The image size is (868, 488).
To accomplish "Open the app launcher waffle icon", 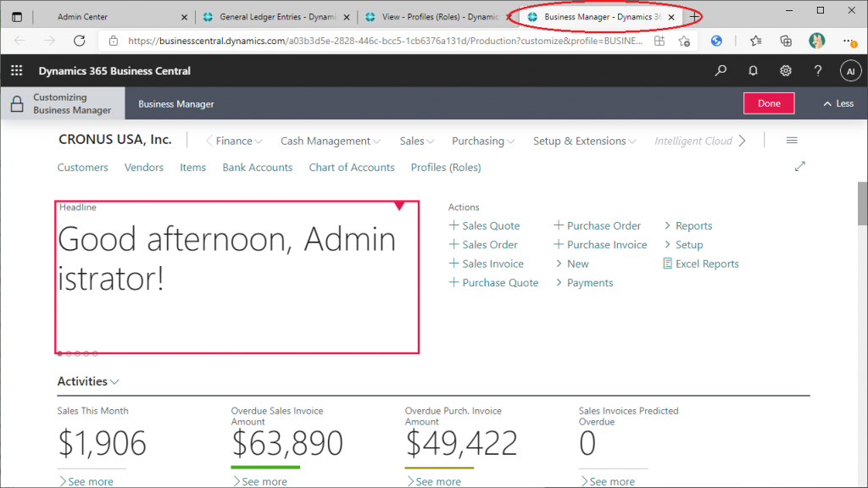I will coord(17,71).
